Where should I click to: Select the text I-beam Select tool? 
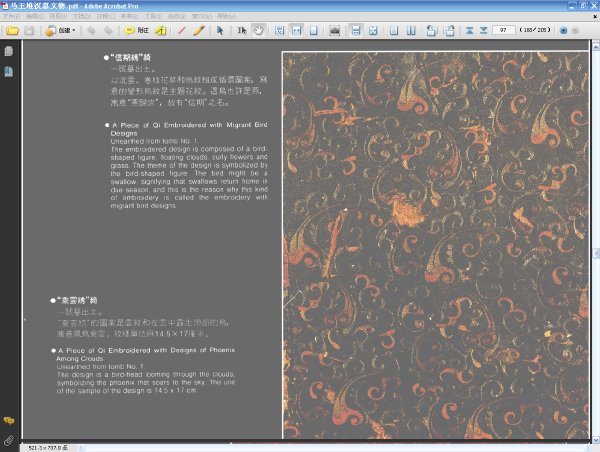[x=241, y=31]
